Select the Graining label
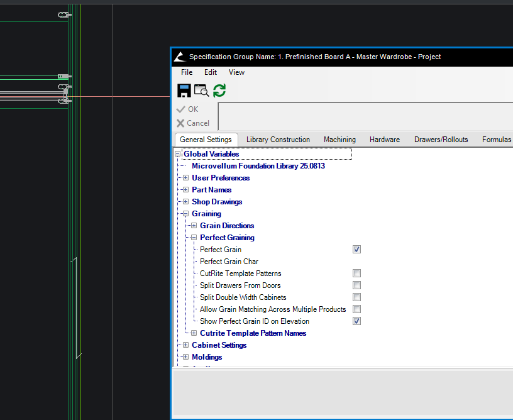 pos(206,214)
